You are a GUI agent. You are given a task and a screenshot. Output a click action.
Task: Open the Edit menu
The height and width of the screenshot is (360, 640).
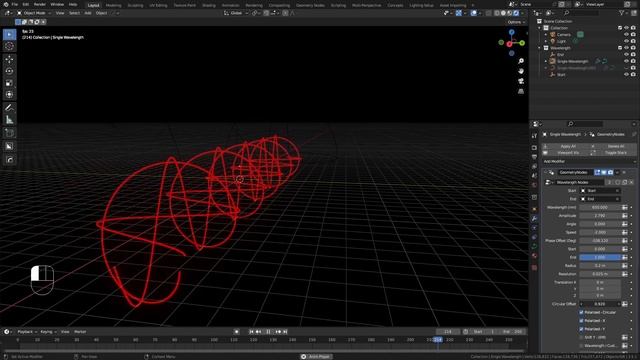click(x=26, y=4)
